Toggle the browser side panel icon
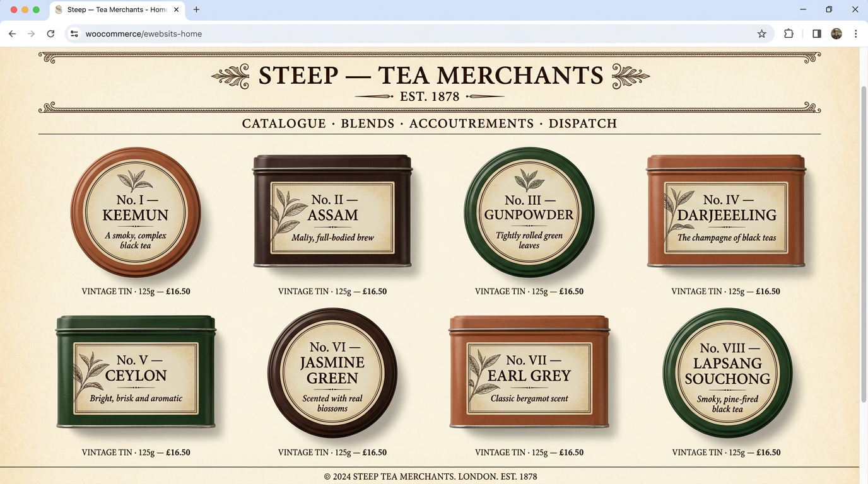This screenshot has height=484, width=868. [816, 34]
